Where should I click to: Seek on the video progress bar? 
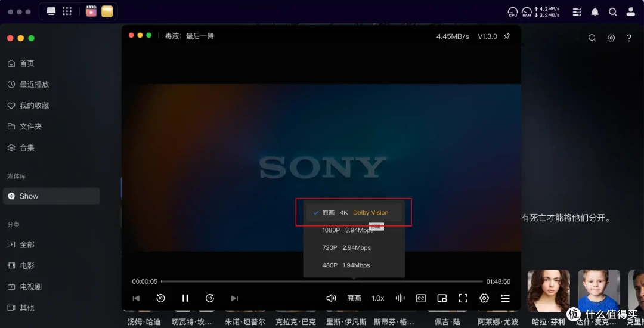point(321,281)
